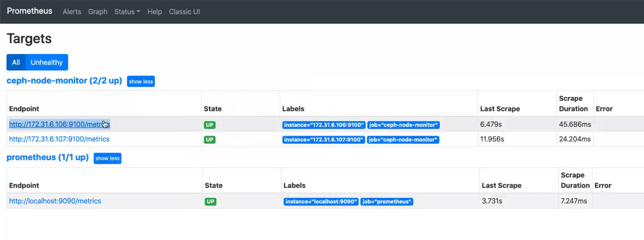This screenshot has height=240, width=644.
Task: Collapse prometheus group with show less
Action: click(x=107, y=158)
